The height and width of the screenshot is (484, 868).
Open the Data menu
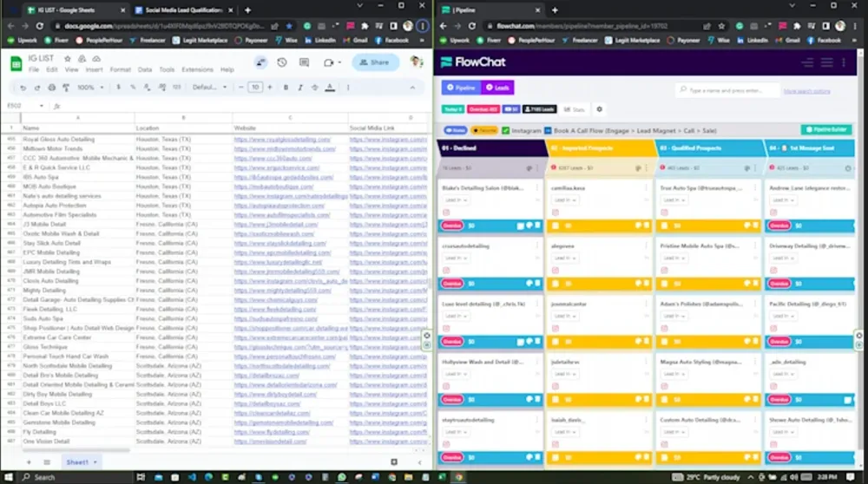[x=145, y=69]
